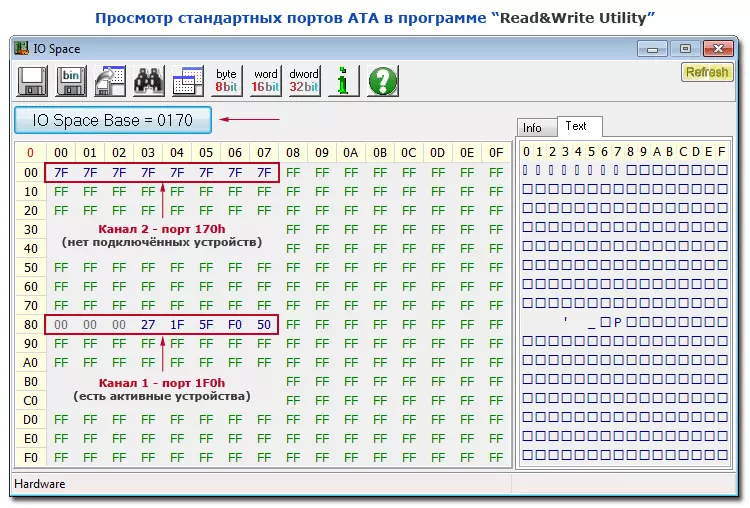The height and width of the screenshot is (508, 750).
Task: Select cell value F0 in row 80
Action: pos(235,325)
